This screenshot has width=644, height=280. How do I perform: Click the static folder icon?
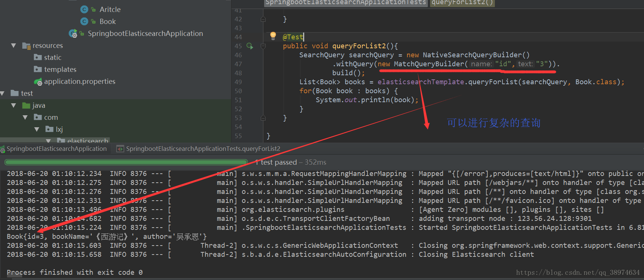(x=38, y=57)
